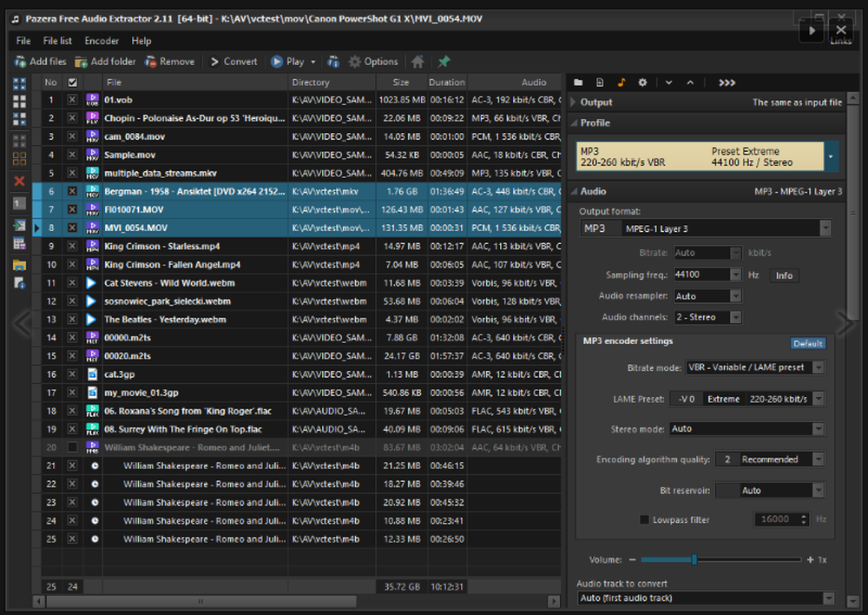Click the expand-up chevron in right panel toolbar
This screenshot has height=615, width=868.
pyautogui.click(x=690, y=83)
